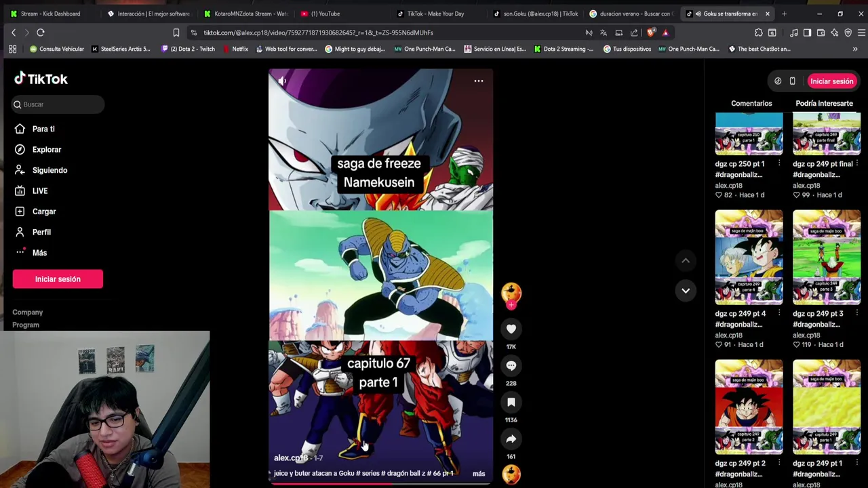
Task: Expand the Más menu in sidebar
Action: [x=39, y=253]
